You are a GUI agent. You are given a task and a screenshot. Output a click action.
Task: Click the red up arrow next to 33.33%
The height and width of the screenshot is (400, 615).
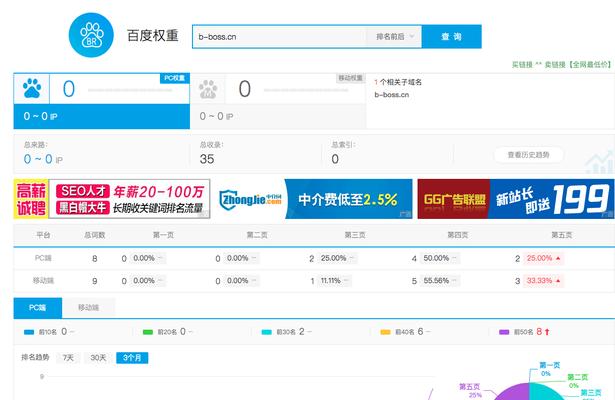[558, 281]
